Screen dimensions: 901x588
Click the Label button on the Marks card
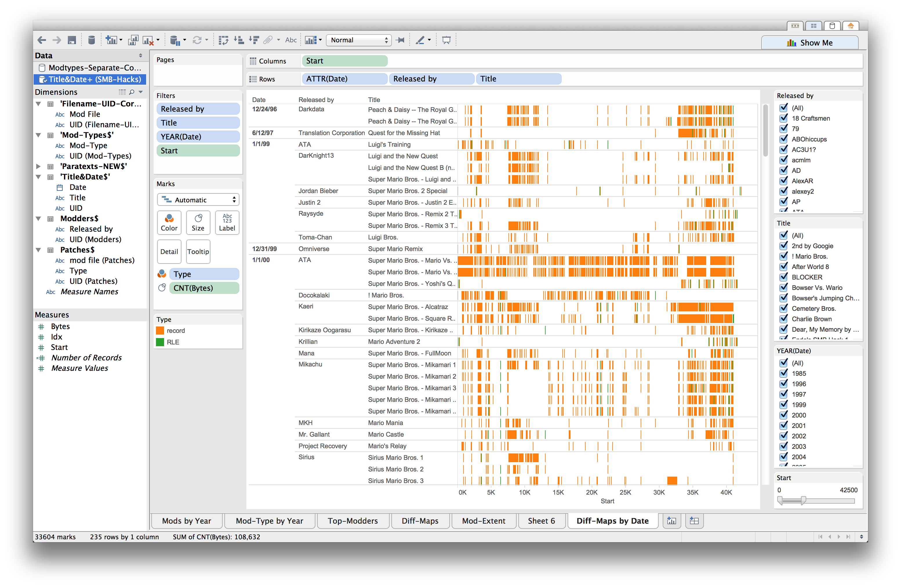[227, 223]
